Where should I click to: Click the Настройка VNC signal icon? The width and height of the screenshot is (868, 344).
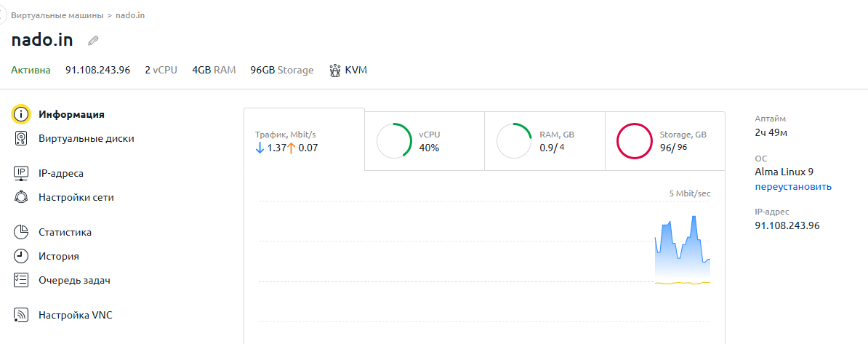22,315
